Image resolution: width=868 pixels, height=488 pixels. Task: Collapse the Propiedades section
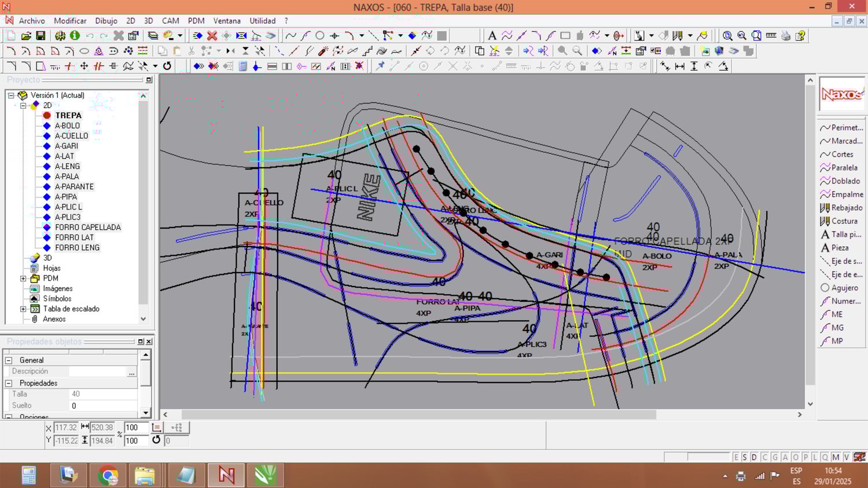pyautogui.click(x=9, y=383)
